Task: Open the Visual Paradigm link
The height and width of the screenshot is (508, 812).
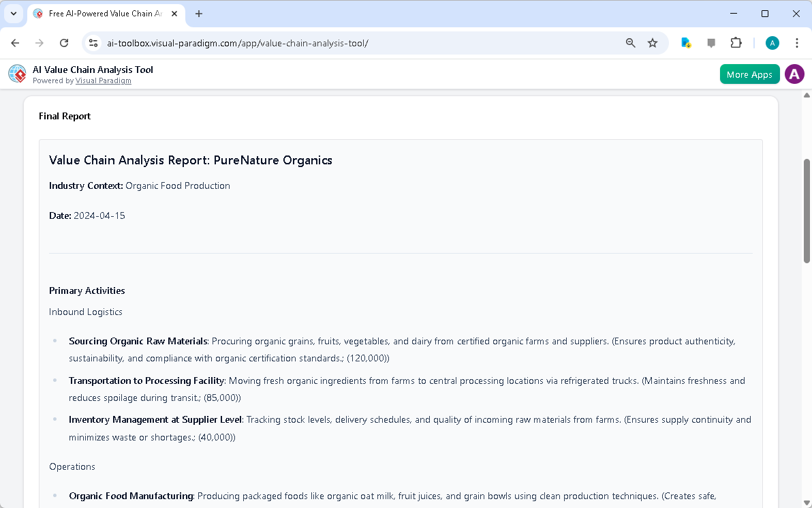Action: click(x=103, y=80)
